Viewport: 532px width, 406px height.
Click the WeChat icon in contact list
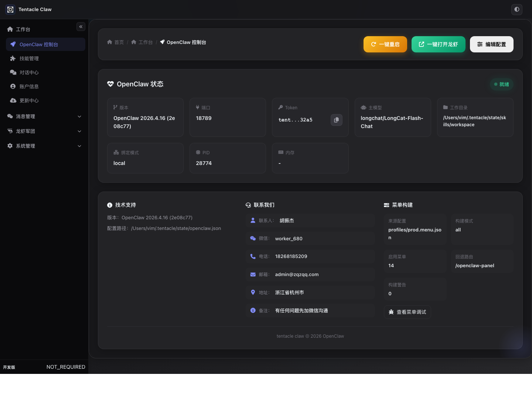(x=253, y=238)
